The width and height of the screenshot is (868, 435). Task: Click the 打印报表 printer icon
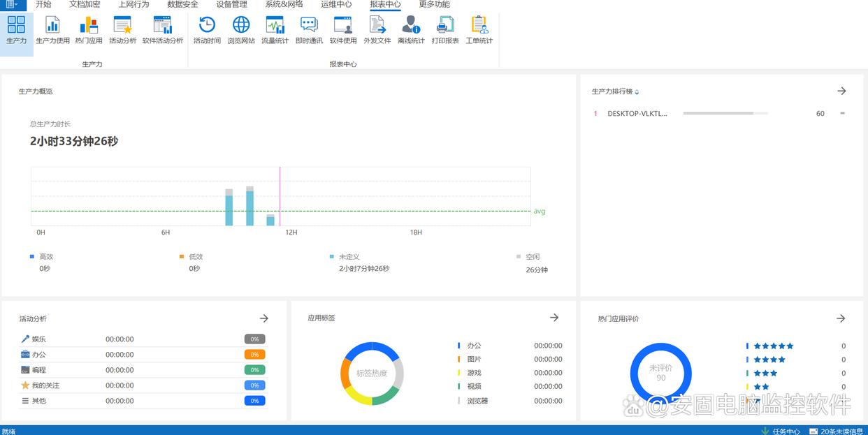pos(445,29)
